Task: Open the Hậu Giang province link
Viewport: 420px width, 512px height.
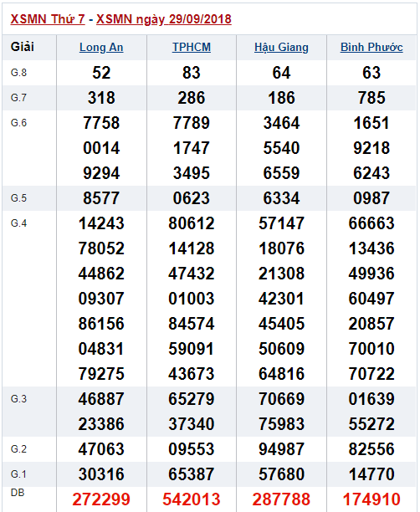Action: (281, 48)
